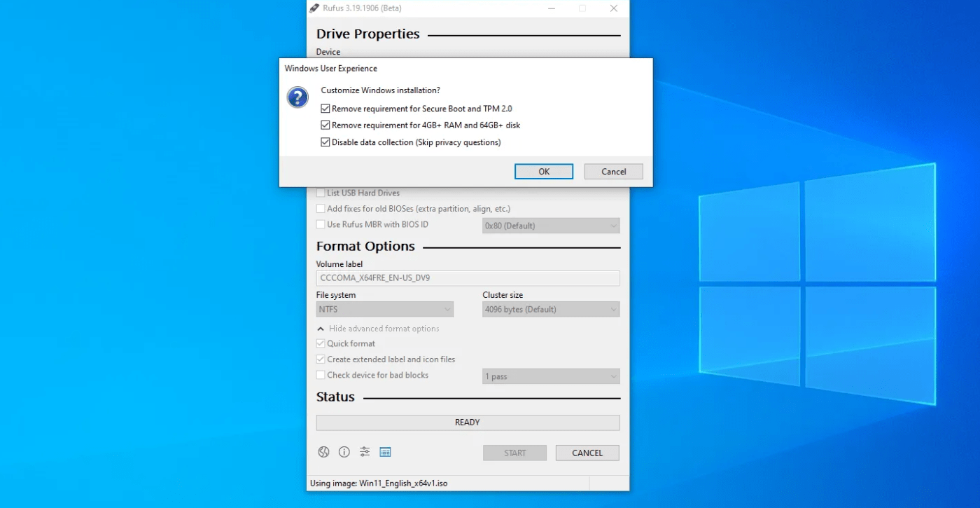Click the Volume label input field

tap(468, 278)
